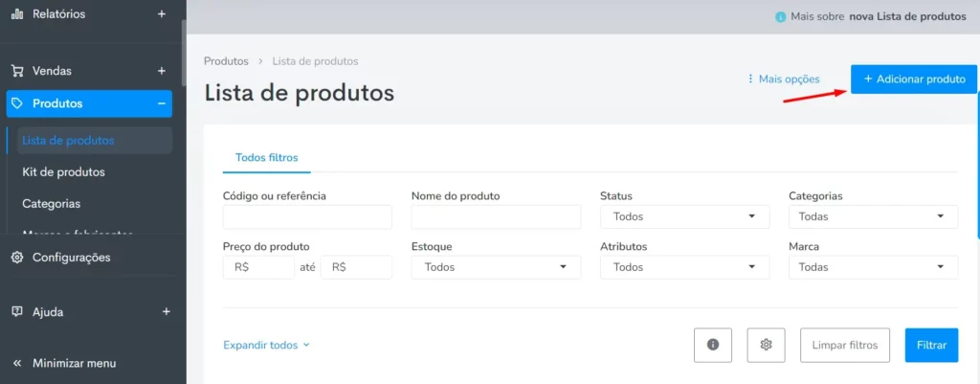Expand Relatórios menu with plus sign
The height and width of the screenshot is (384, 980).
[162, 13]
